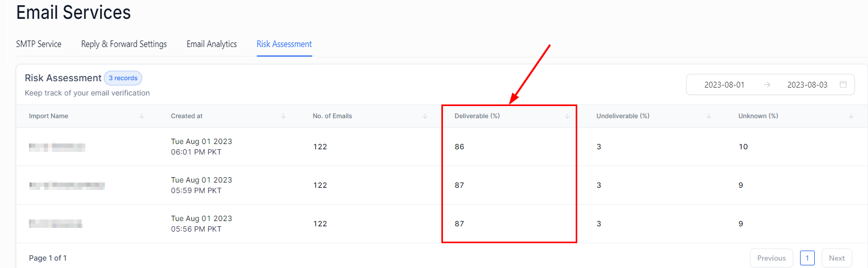
Task: Open the calendar icon in date range
Action: click(843, 84)
